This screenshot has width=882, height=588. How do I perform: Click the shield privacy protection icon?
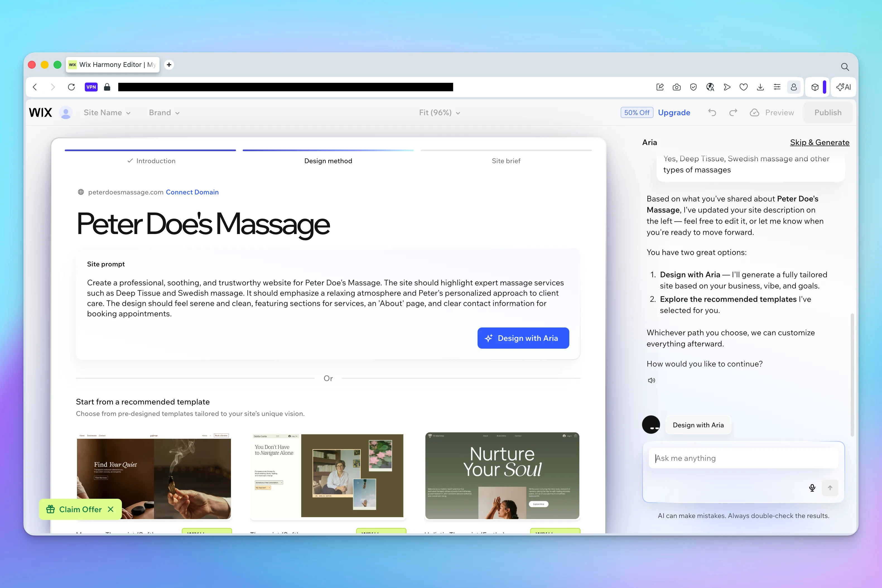[693, 87]
